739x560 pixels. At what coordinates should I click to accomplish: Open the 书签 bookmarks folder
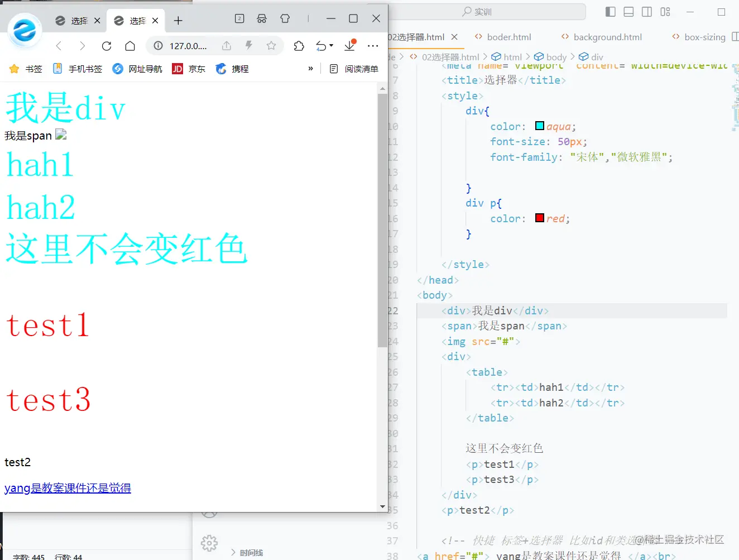pyautogui.click(x=26, y=69)
